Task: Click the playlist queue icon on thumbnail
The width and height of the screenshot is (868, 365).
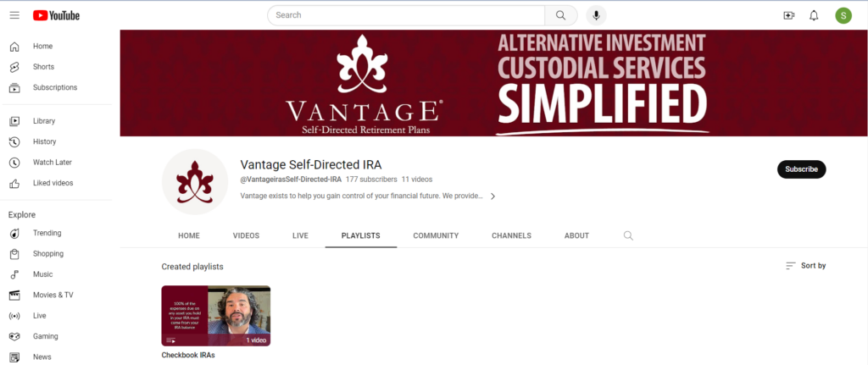Action: [x=170, y=340]
